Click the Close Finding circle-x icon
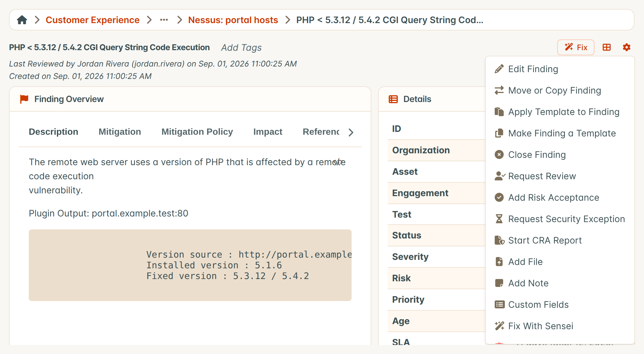The image size is (644, 354). tap(499, 155)
